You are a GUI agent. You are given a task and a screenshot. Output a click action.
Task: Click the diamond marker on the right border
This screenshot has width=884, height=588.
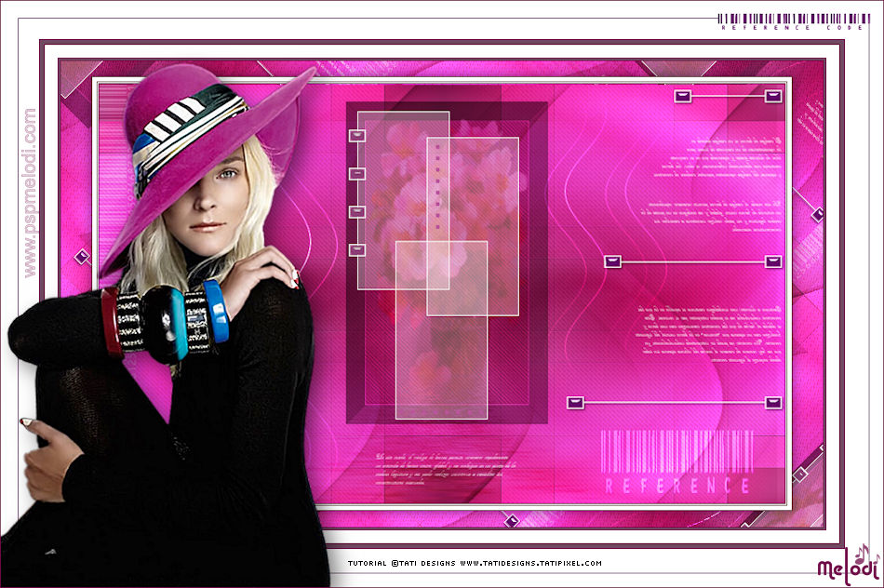pyautogui.click(x=818, y=215)
